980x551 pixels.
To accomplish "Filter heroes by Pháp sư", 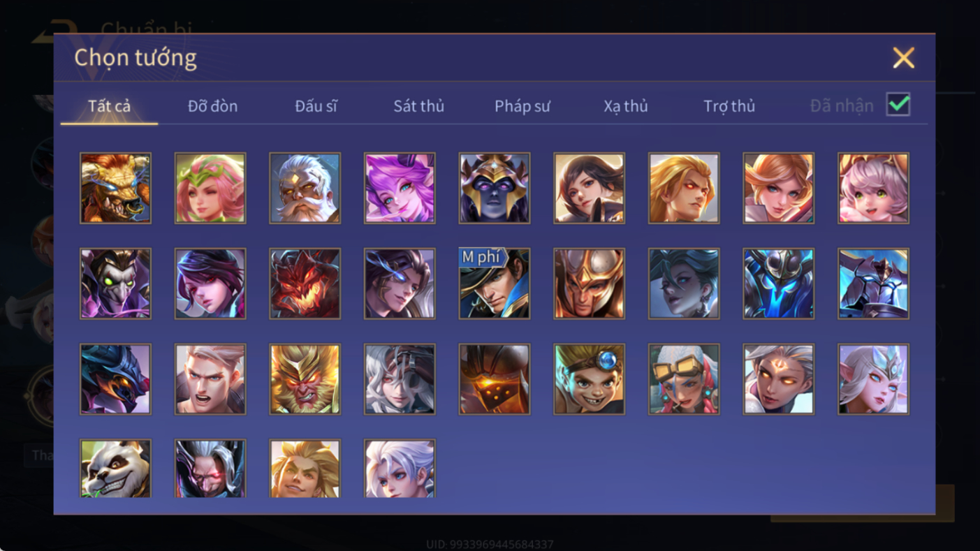I will [522, 106].
